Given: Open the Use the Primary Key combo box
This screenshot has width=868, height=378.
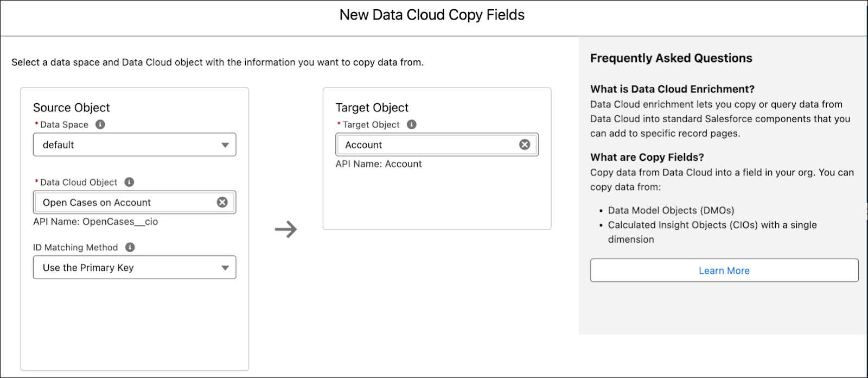Looking at the screenshot, I should click(135, 267).
